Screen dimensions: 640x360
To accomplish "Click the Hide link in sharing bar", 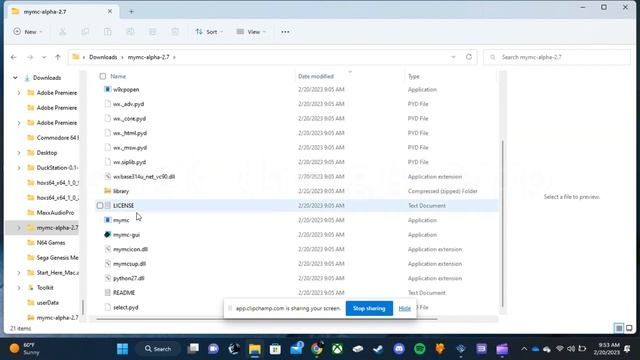I will (x=404, y=309).
